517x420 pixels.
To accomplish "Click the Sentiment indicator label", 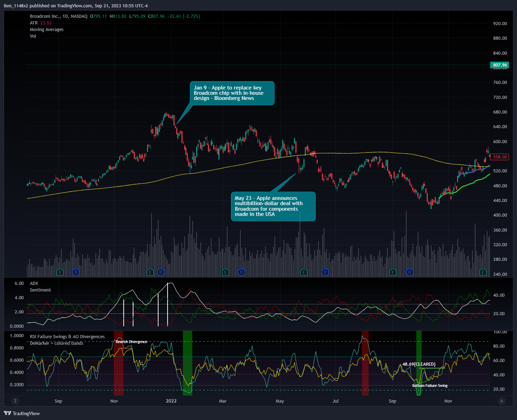I will coord(40,290).
